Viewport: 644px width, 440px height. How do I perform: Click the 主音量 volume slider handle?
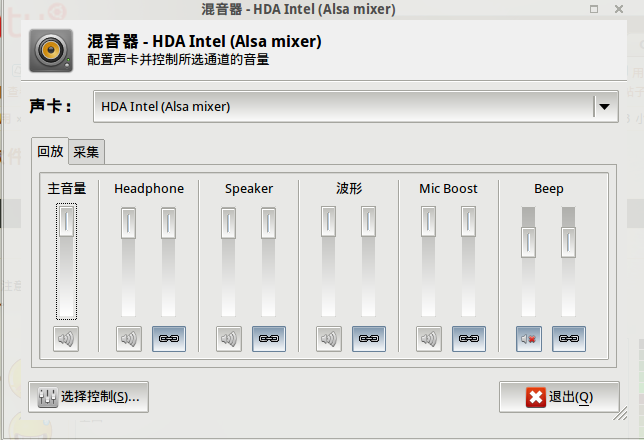66,221
